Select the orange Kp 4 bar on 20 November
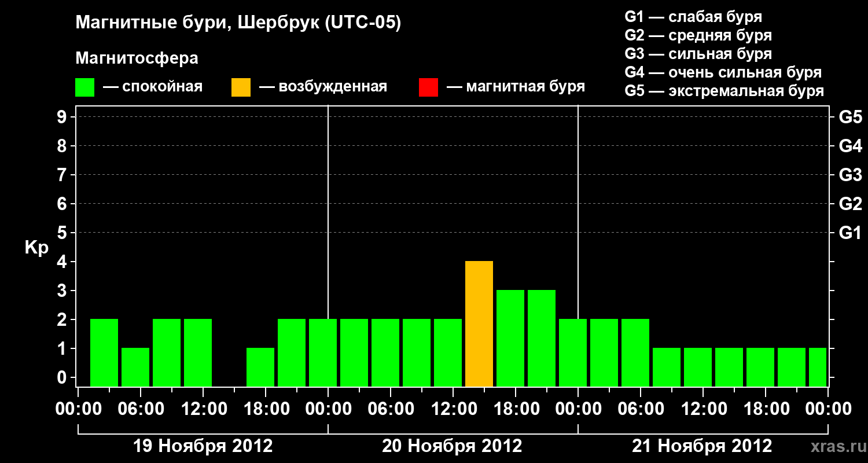The height and width of the screenshot is (463, 868). pyautogui.click(x=479, y=324)
